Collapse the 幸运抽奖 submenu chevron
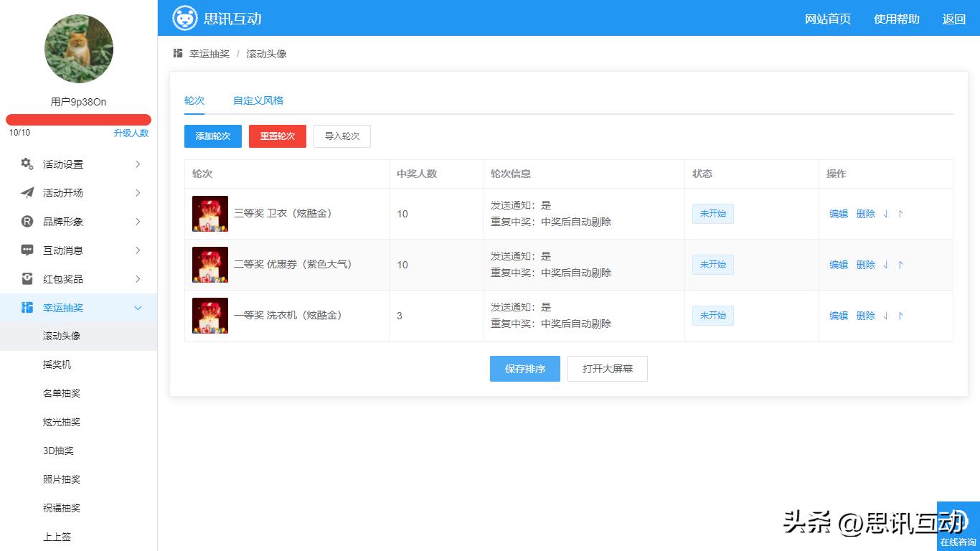 (138, 308)
